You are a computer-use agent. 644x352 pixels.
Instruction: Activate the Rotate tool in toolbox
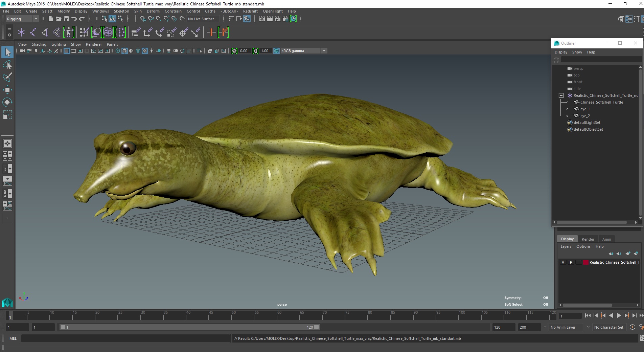(x=7, y=102)
